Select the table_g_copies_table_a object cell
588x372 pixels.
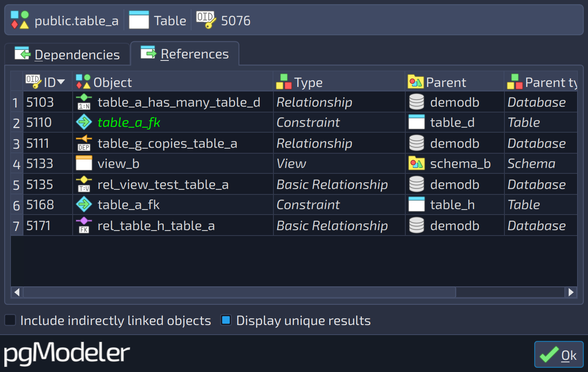click(173, 143)
